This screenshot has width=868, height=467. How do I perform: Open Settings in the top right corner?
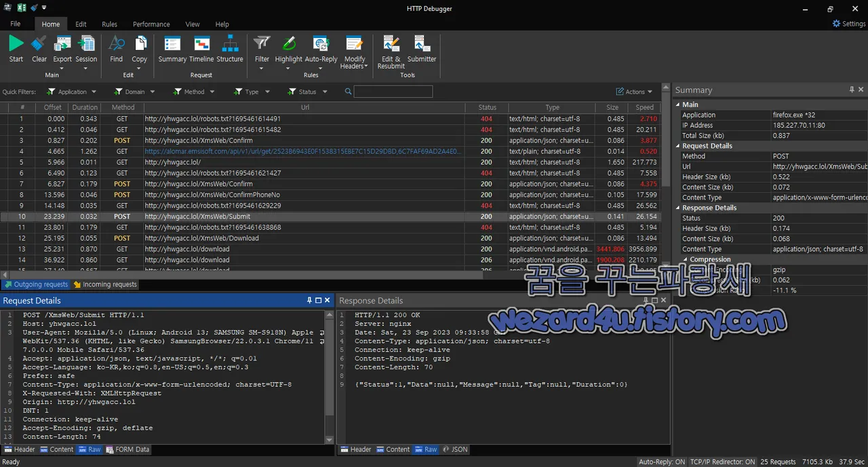click(x=848, y=23)
